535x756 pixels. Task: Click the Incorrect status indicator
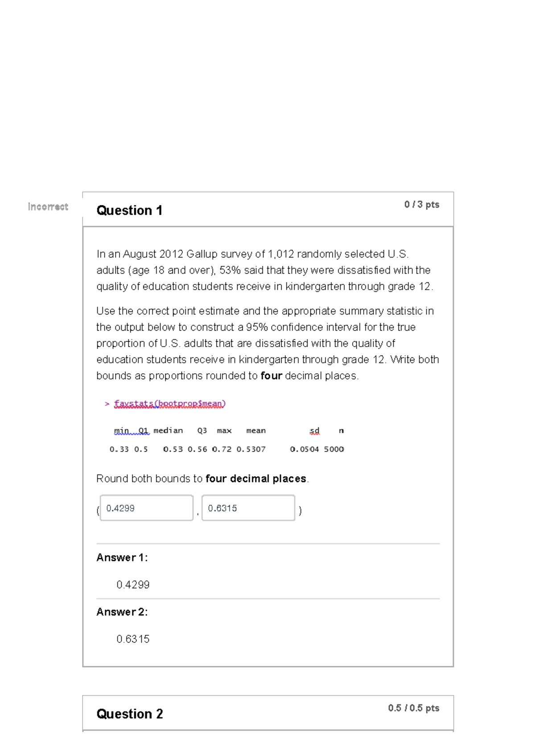pyautogui.click(x=47, y=206)
